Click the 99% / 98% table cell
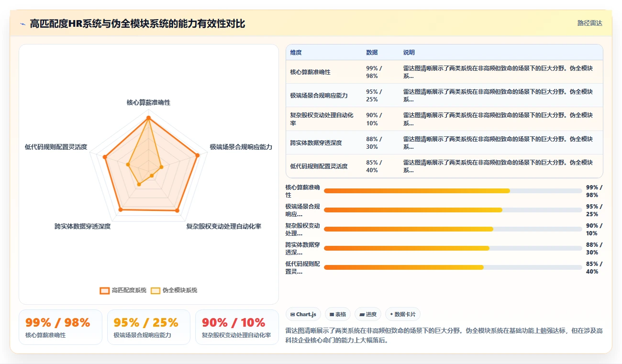 pos(374,72)
